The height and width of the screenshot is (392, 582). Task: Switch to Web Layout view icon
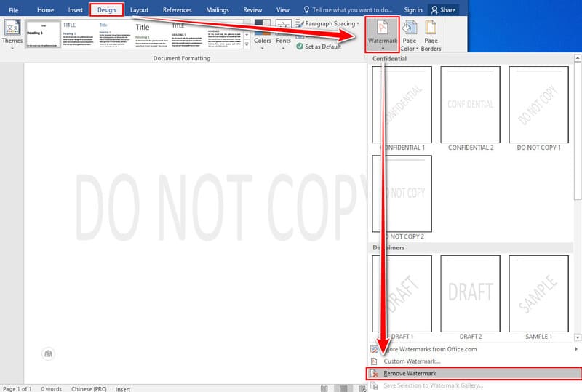pyautogui.click(x=362, y=388)
